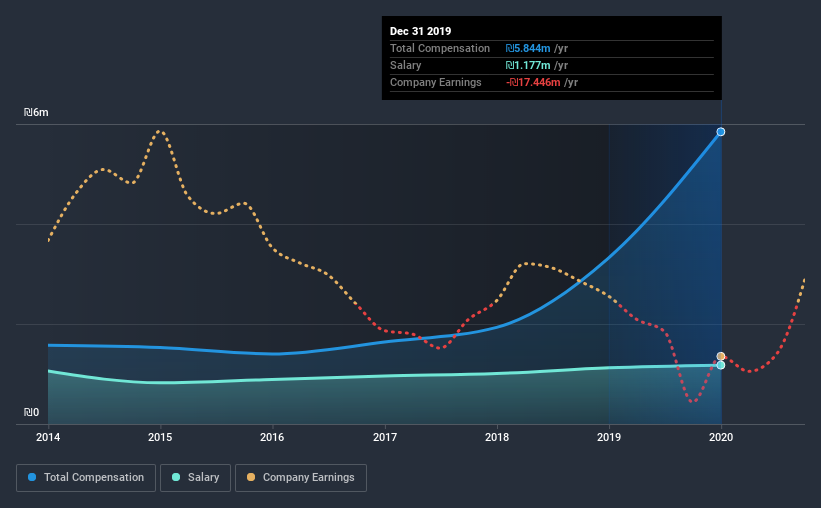Viewport: 821px width, 508px height.
Task: Click the Salary data point marker on the chart
Action: 720,365
